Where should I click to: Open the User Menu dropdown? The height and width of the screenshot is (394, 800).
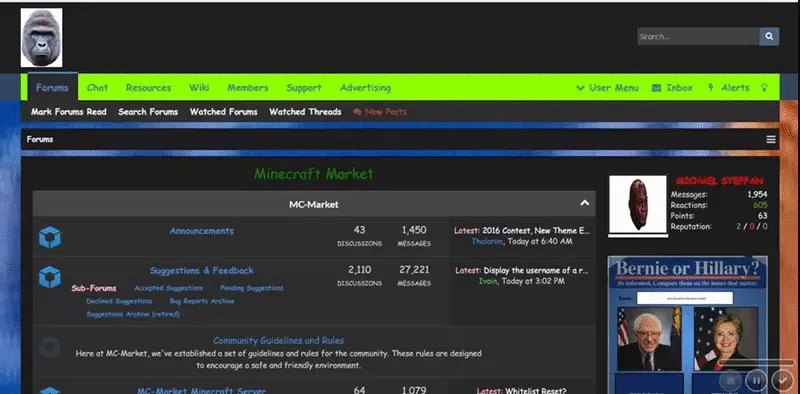click(608, 88)
